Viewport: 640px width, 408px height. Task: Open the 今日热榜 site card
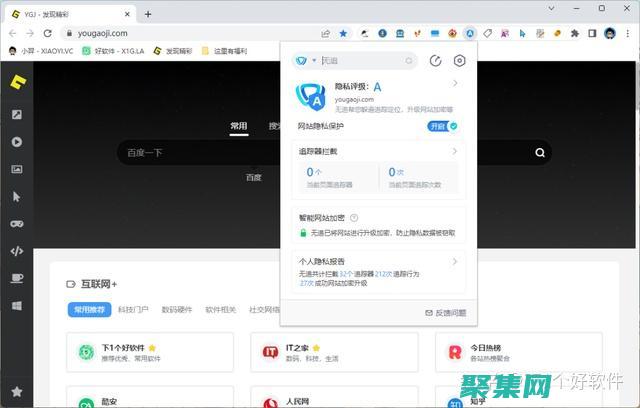(519, 353)
